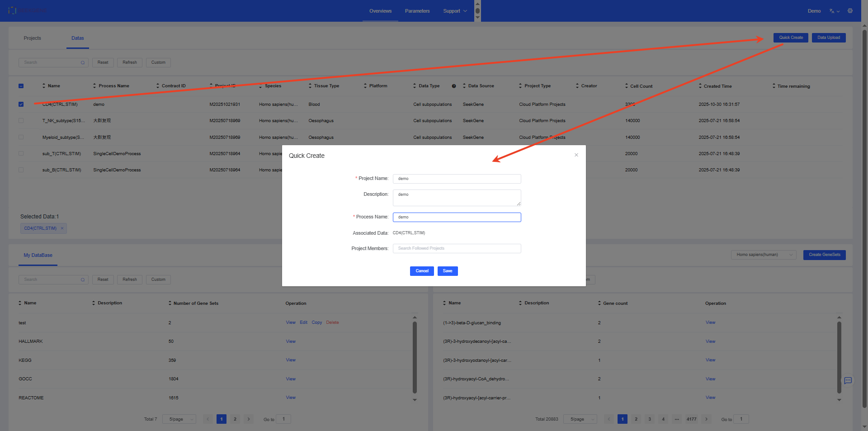
Task: Toggle the select-all checkbox in table header
Action: tap(21, 86)
